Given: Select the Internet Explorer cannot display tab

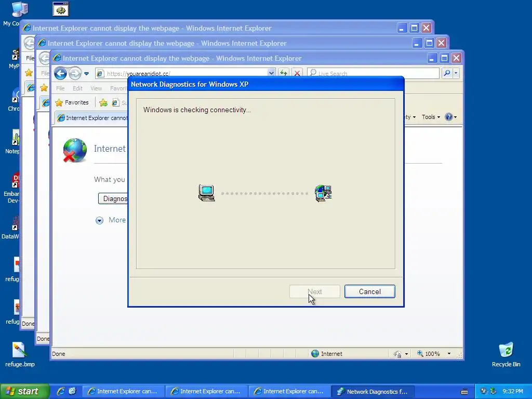Looking at the screenshot, I should (92, 118).
